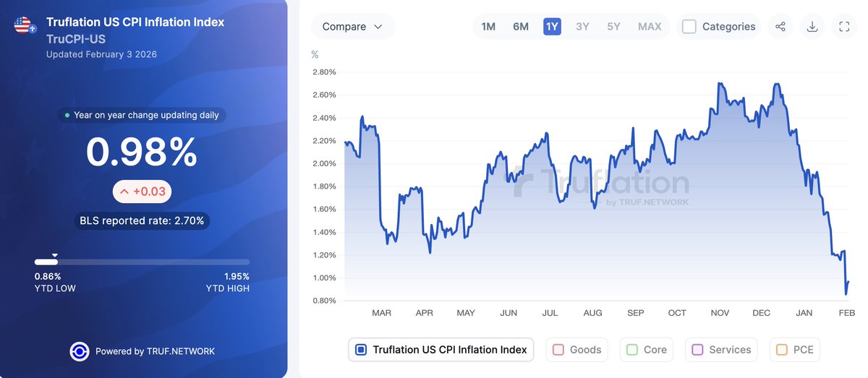The height and width of the screenshot is (378, 868).
Task: Select the 1Y time range
Action: [x=552, y=27]
